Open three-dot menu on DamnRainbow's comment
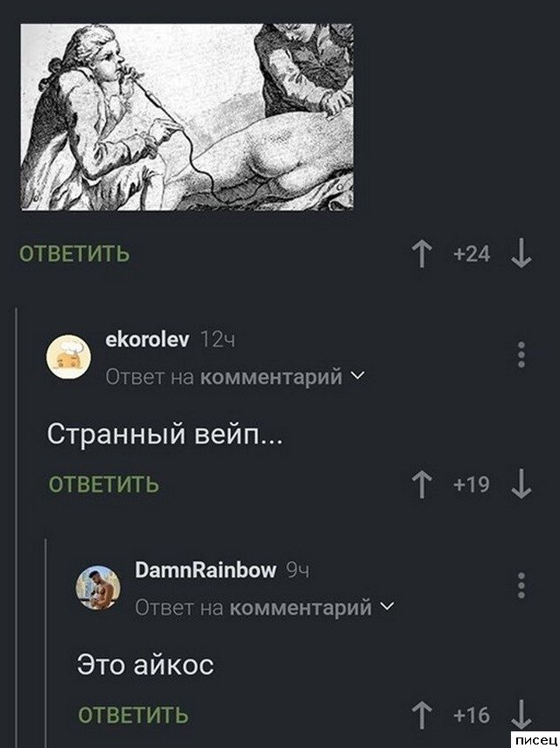Viewport: 560px width, 748px height. pos(521,585)
